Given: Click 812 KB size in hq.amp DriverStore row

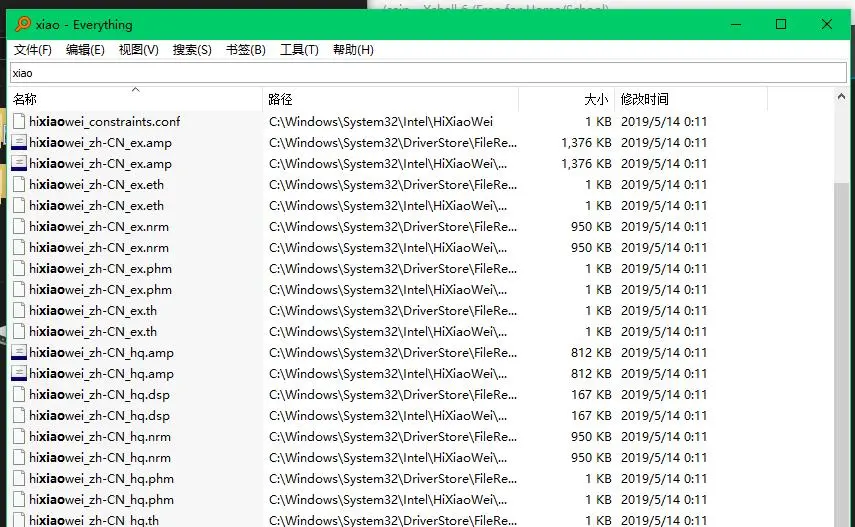Looking at the screenshot, I should pyautogui.click(x=591, y=352).
